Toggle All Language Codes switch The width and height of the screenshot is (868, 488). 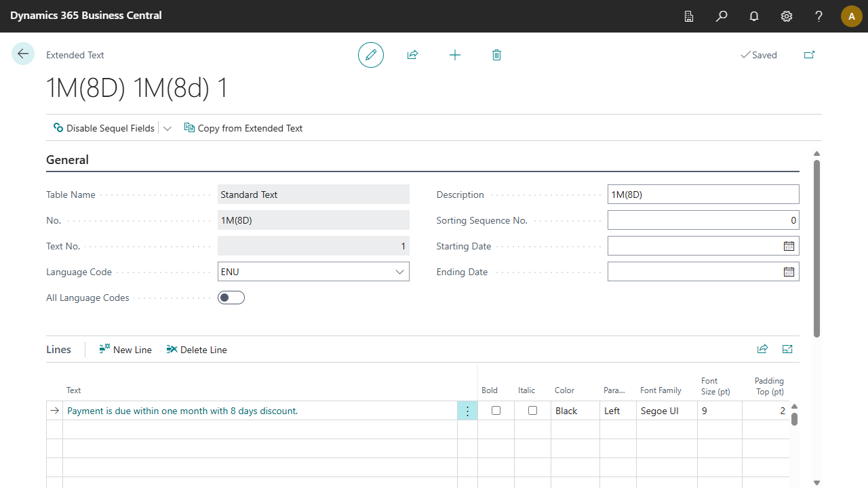pos(231,298)
